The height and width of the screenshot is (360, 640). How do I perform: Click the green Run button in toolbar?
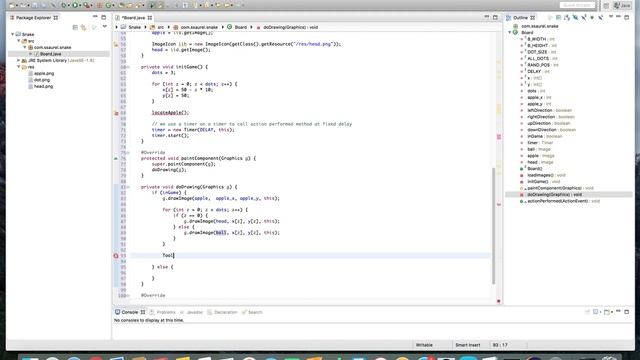point(75,5)
